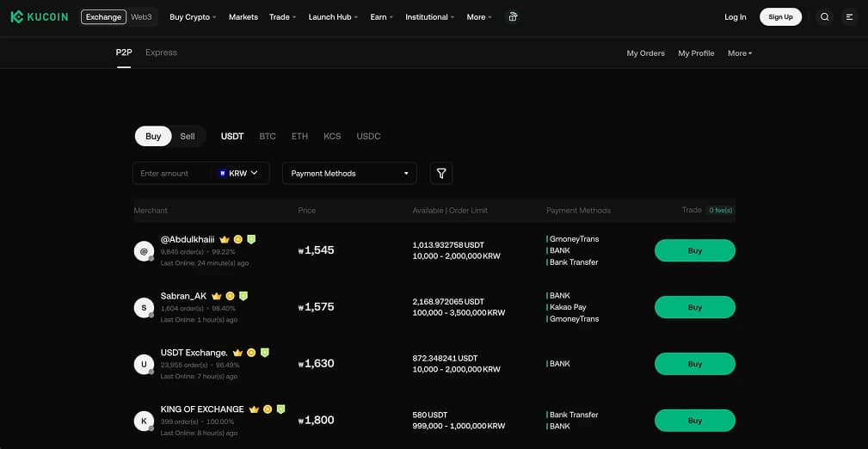Screen dimensions: 868x449
Task: Open the KRW currency dropdown
Action: (x=238, y=173)
